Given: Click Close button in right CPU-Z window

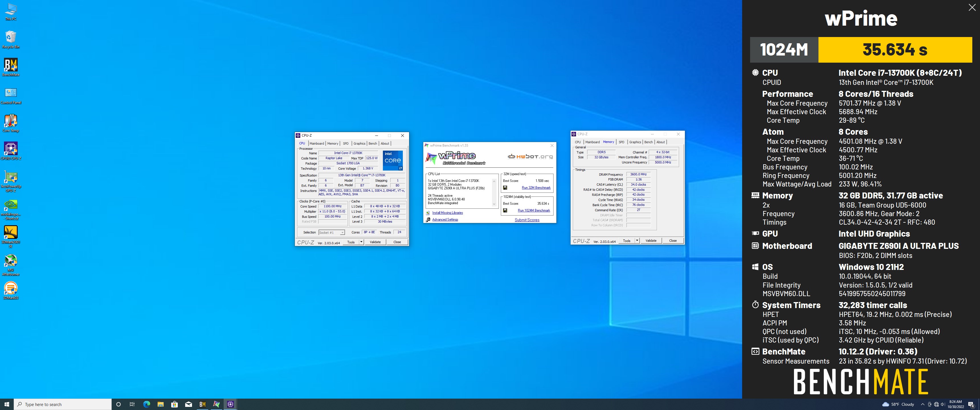Looking at the screenshot, I should [x=673, y=241].
